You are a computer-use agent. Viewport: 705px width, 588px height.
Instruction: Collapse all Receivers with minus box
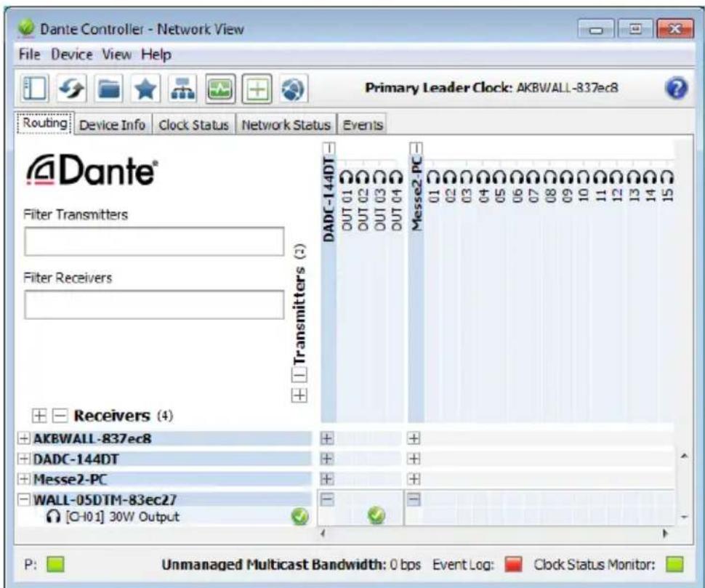coord(60,415)
